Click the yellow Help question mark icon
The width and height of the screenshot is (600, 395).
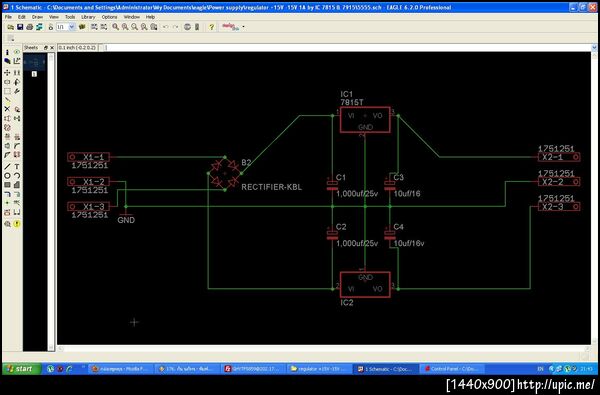pyautogui.click(x=211, y=27)
